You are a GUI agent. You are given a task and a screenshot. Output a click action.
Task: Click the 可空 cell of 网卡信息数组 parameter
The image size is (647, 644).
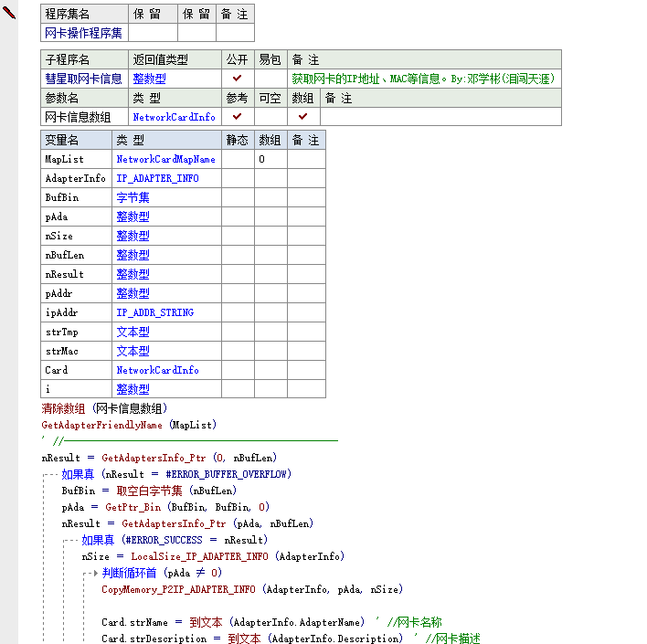click(270, 117)
